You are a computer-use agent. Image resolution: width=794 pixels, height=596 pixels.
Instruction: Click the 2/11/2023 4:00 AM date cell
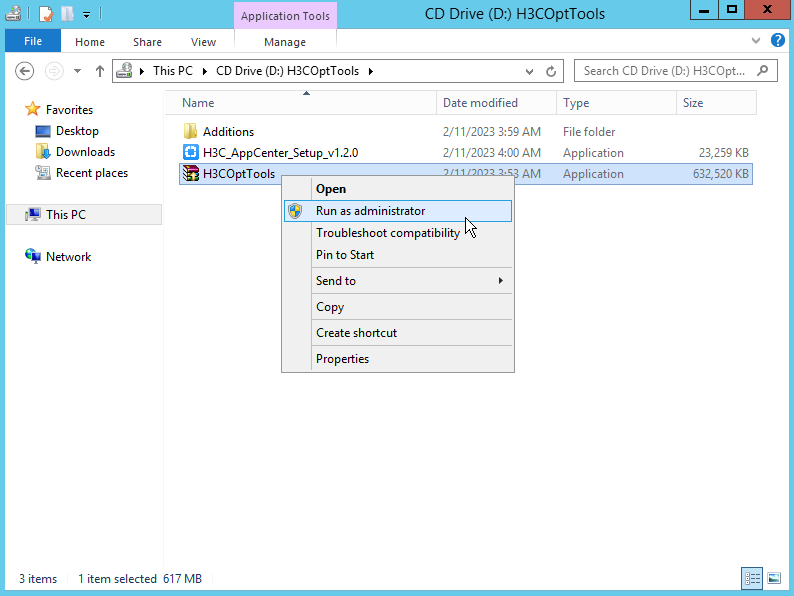point(491,153)
